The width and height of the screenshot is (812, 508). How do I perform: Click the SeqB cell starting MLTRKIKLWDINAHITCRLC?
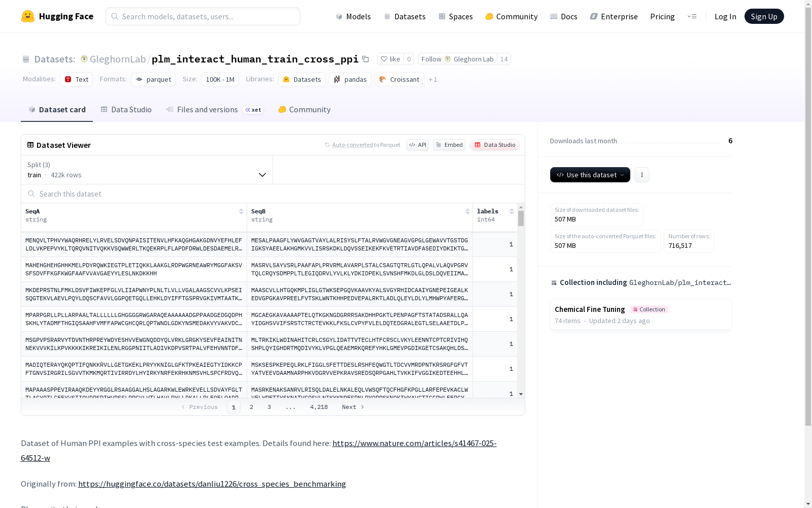pyautogui.click(x=360, y=344)
